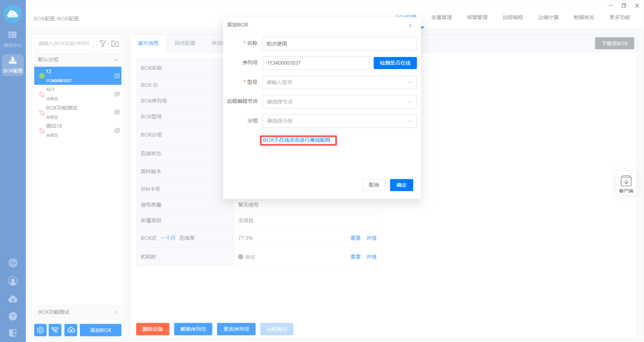Open the 客户端 client download widget
The width and height of the screenshot is (644, 342).
tap(626, 183)
